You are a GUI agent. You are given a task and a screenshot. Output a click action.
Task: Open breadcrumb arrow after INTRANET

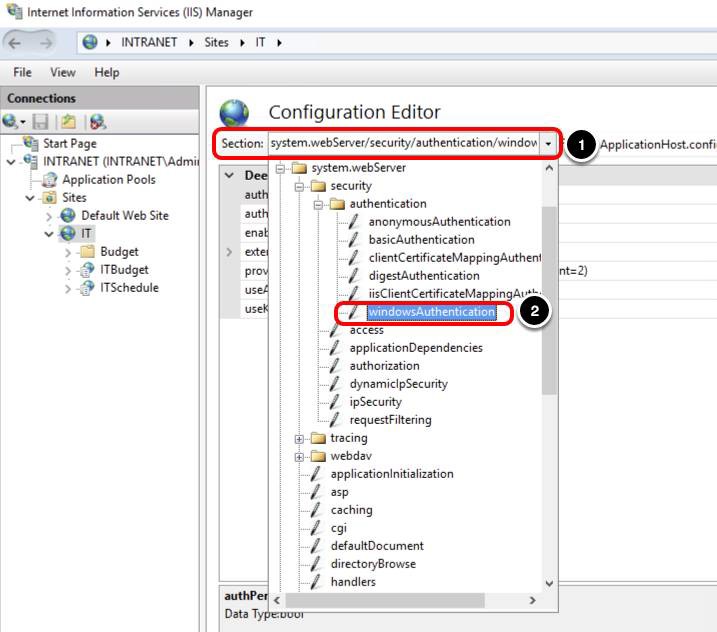(191, 43)
